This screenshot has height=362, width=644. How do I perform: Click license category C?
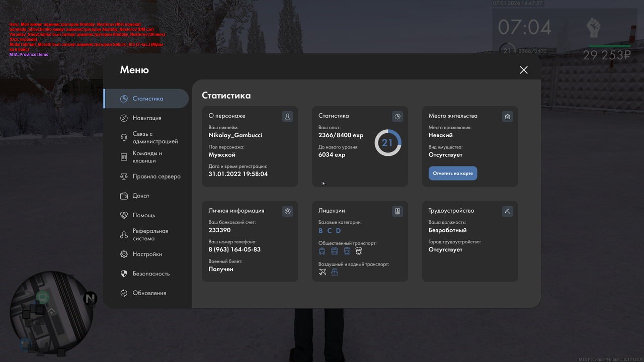[x=330, y=231]
